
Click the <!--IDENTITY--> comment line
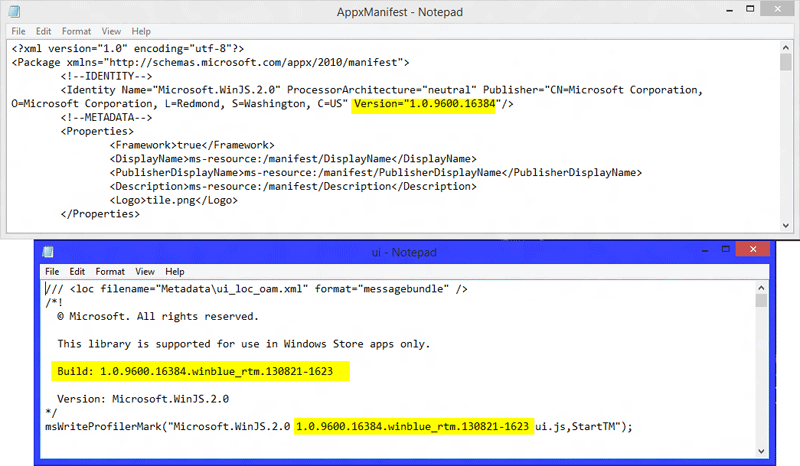pos(106,76)
